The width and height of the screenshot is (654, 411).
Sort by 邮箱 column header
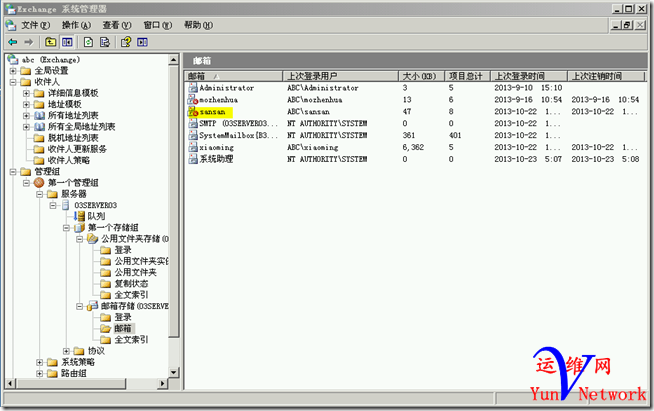234,76
